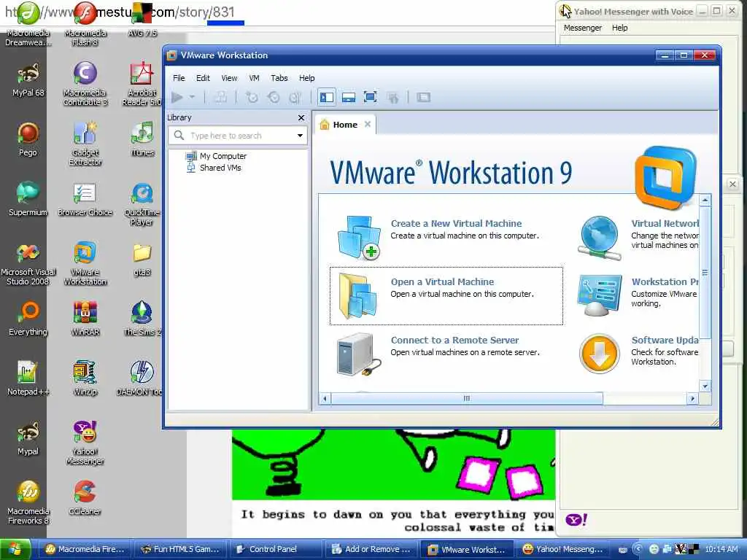The height and width of the screenshot is (560, 747).
Task: Click the Software Updates link
Action: (665, 341)
